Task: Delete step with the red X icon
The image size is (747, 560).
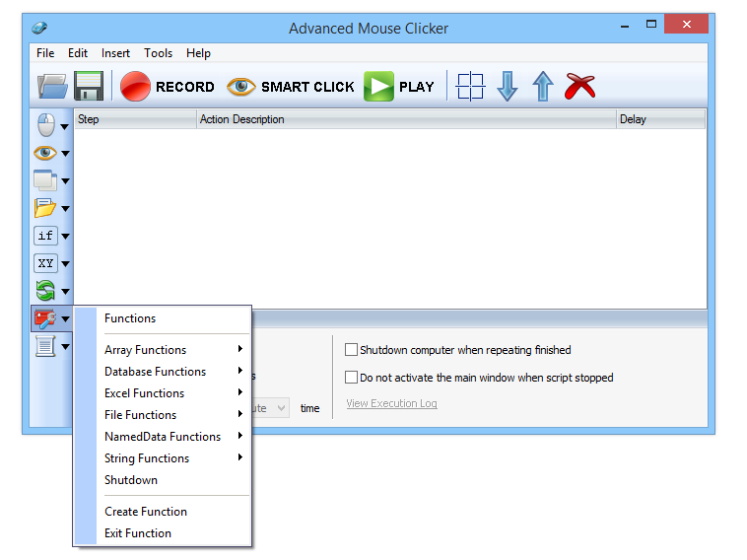Action: (x=579, y=86)
